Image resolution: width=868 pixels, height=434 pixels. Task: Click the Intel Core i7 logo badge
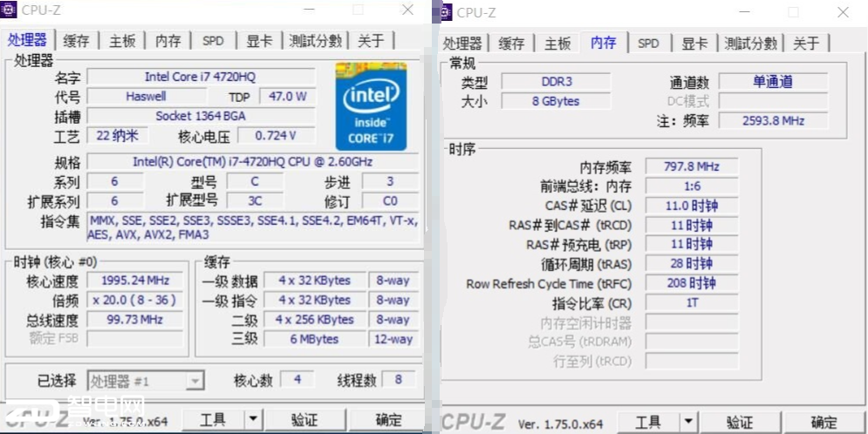tap(371, 106)
